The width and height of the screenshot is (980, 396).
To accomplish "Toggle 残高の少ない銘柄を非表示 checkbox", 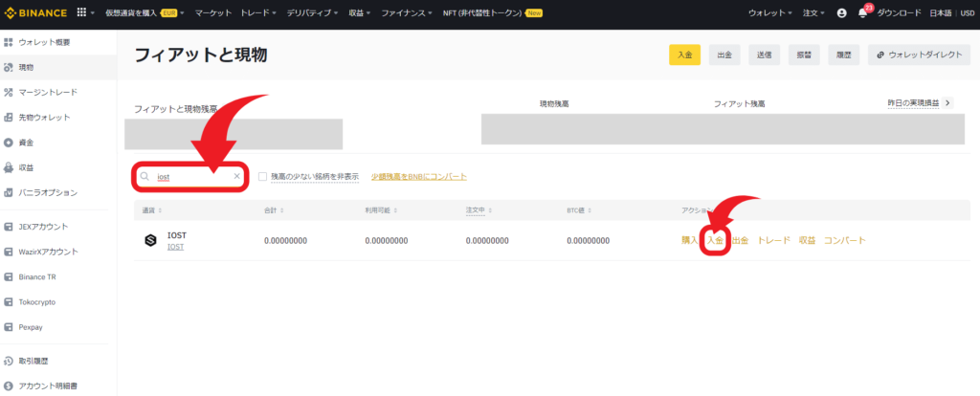I will point(262,177).
